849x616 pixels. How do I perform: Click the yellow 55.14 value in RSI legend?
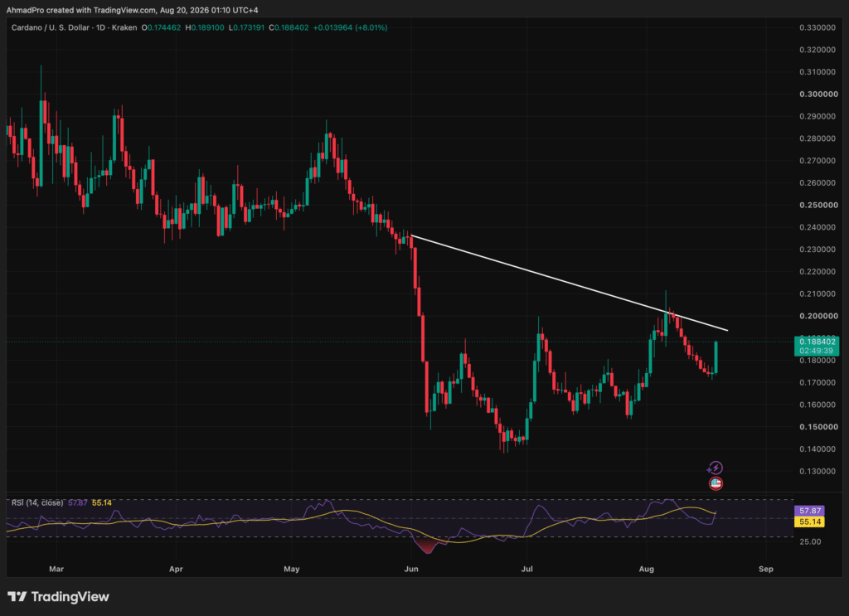coord(102,503)
